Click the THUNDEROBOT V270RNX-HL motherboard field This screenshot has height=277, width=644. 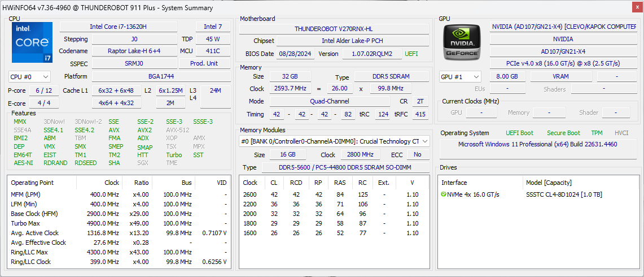334,29
